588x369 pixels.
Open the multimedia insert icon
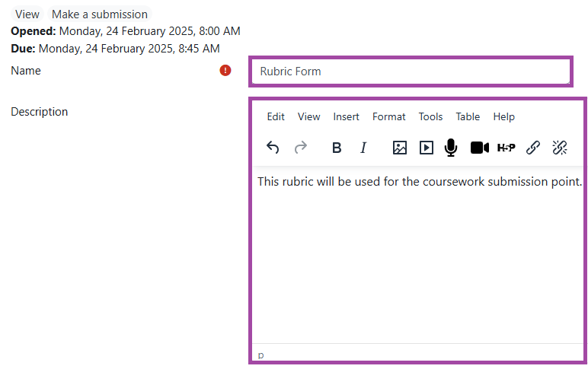click(427, 148)
